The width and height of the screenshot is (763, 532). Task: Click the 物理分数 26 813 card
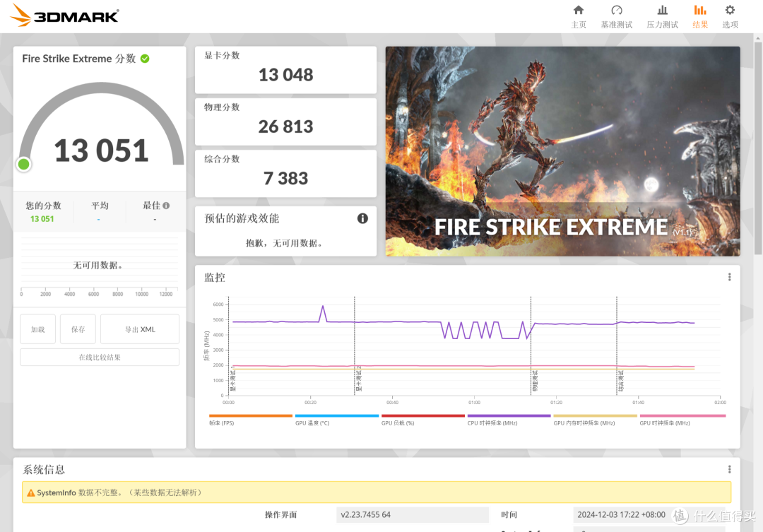[285, 122]
